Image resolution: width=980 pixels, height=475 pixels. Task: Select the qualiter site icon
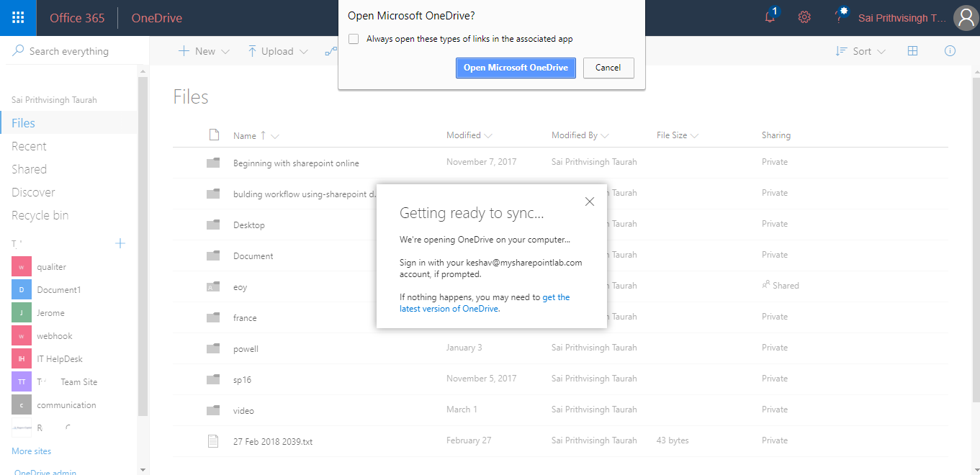point(22,267)
